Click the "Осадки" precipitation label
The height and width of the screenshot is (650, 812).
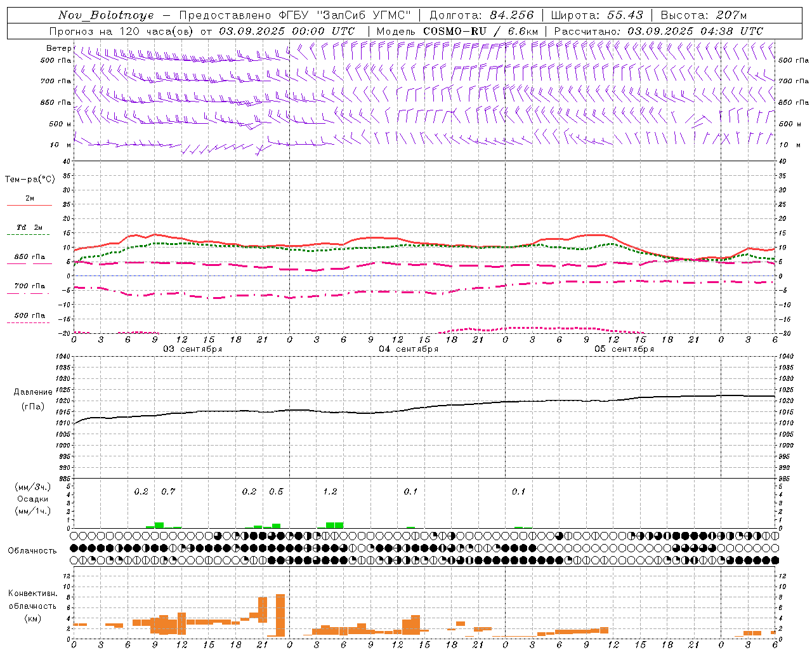pos(33,499)
